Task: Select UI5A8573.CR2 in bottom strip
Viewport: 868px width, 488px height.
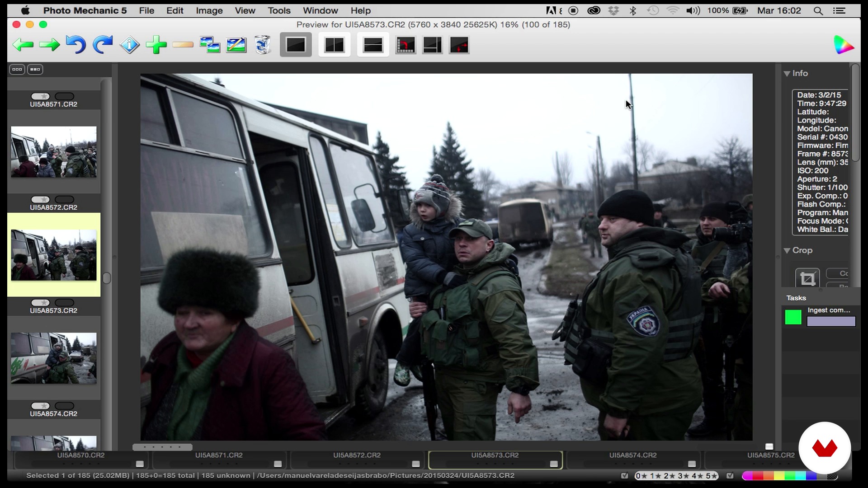Action: point(495,460)
